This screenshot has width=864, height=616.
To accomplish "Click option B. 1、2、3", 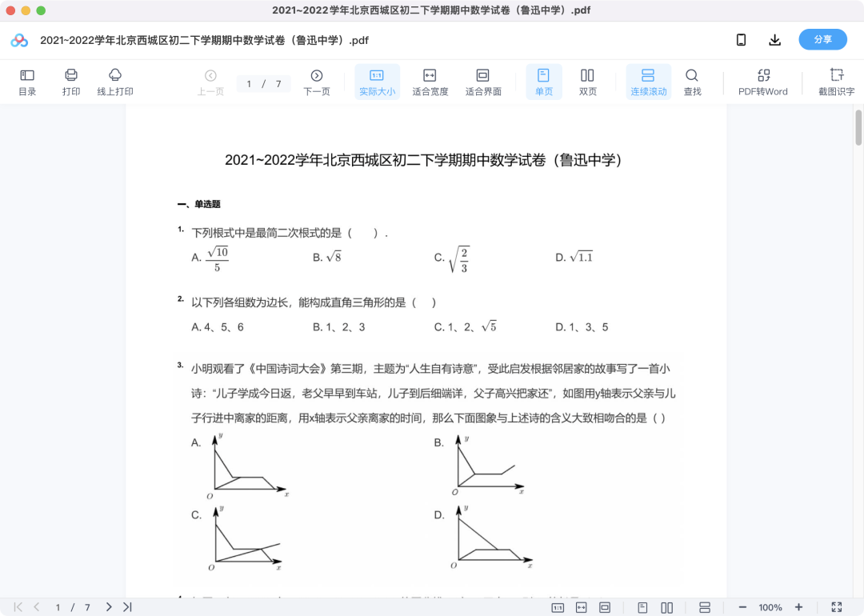I will (x=339, y=327).
